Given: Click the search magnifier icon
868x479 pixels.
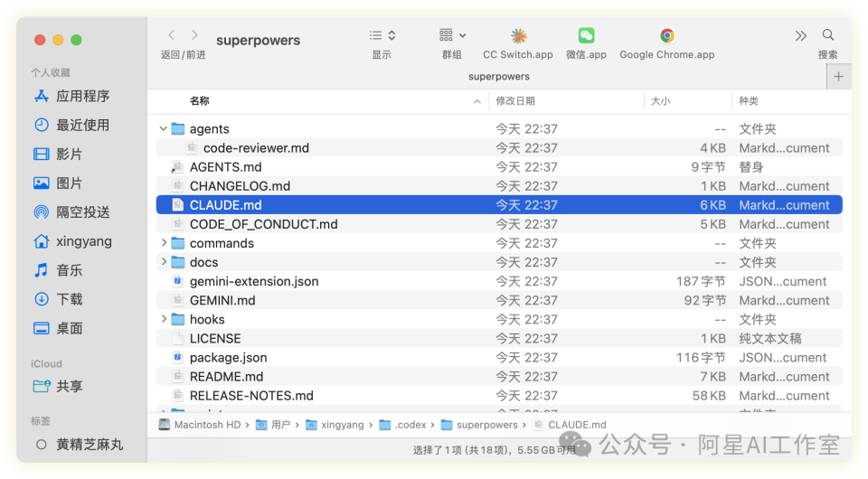Looking at the screenshot, I should 828,35.
